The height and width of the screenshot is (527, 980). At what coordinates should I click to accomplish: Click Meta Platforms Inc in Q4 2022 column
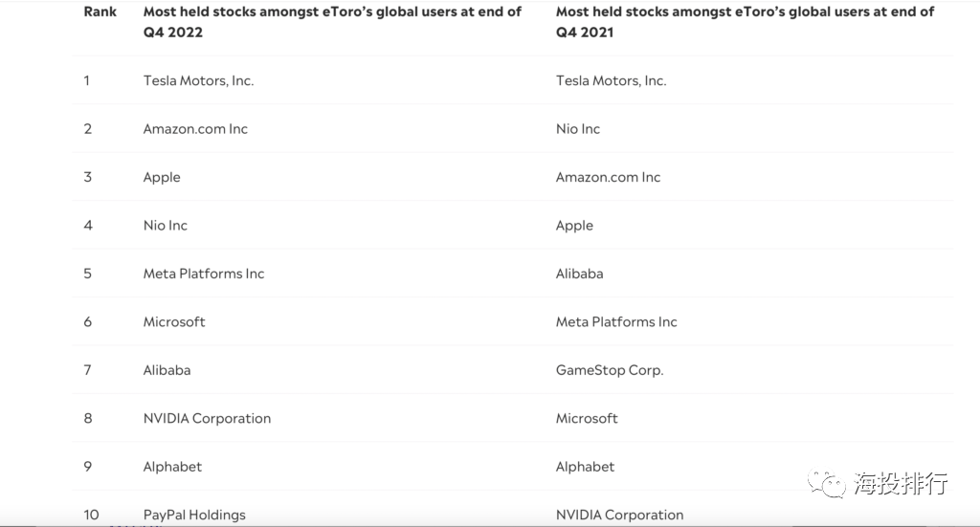click(x=204, y=274)
